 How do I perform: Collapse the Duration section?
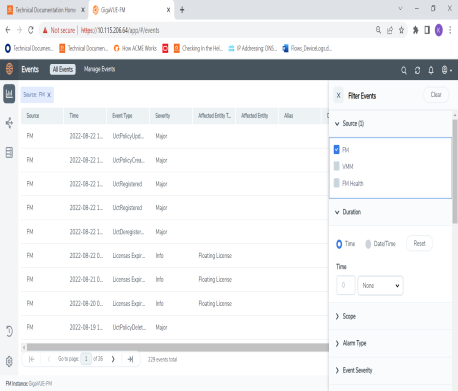coord(348,212)
